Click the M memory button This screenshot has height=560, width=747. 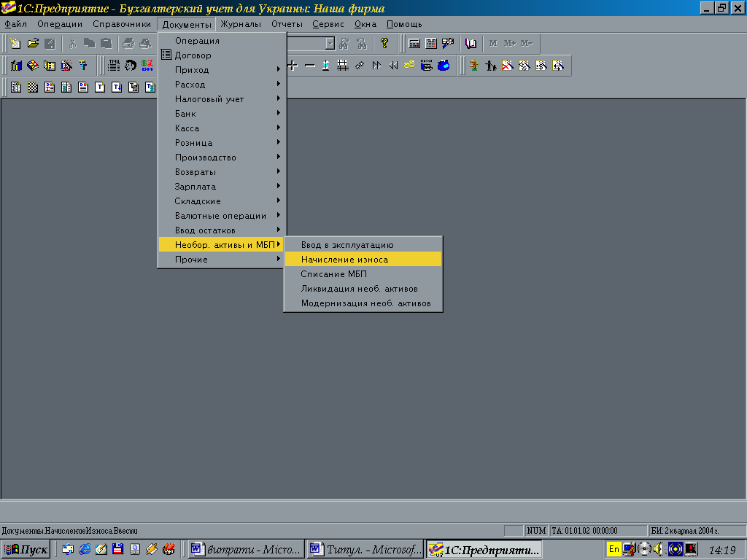pyautogui.click(x=493, y=43)
